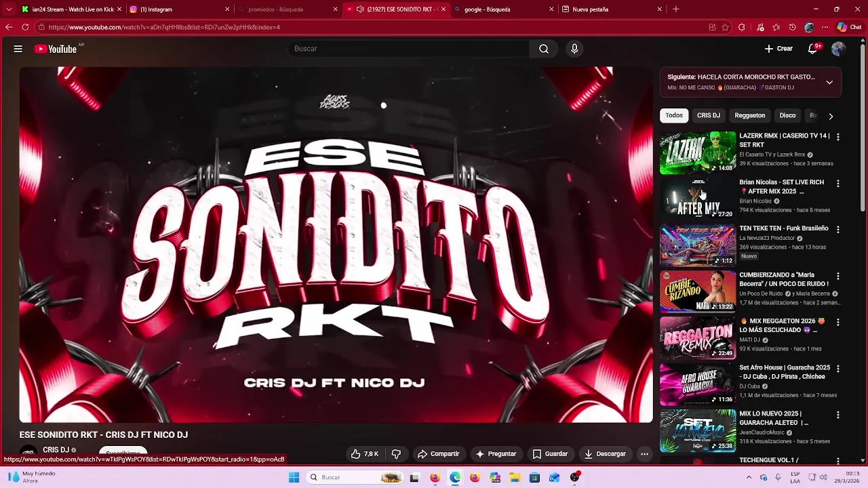Select the Todos filter chip
The height and width of the screenshot is (488, 868).
[x=674, y=115]
